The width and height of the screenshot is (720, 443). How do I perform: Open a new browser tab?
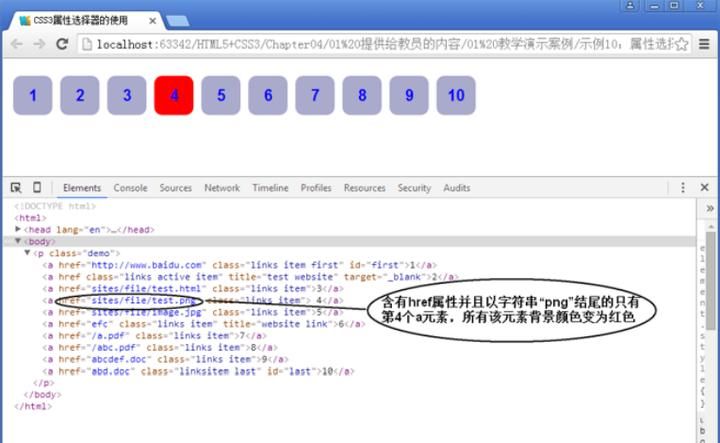(x=178, y=21)
